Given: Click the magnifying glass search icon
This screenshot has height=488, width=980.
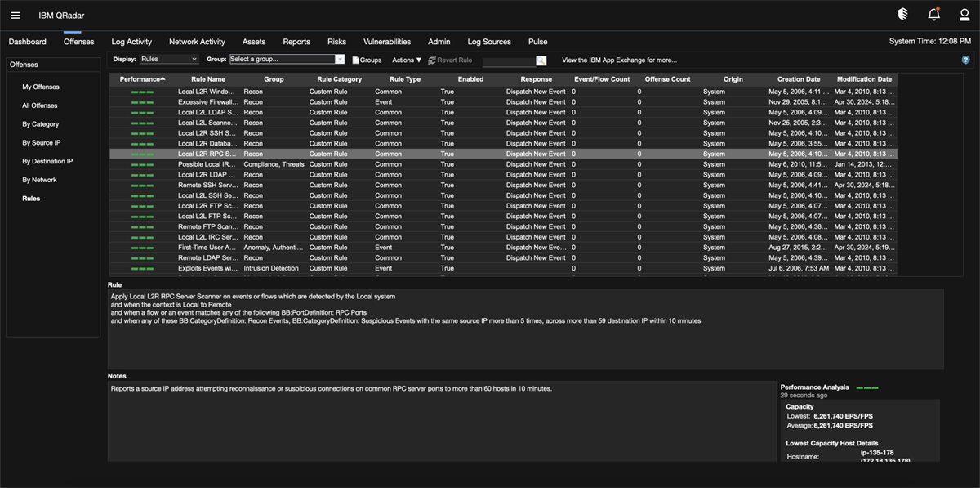Looking at the screenshot, I should (x=538, y=60).
